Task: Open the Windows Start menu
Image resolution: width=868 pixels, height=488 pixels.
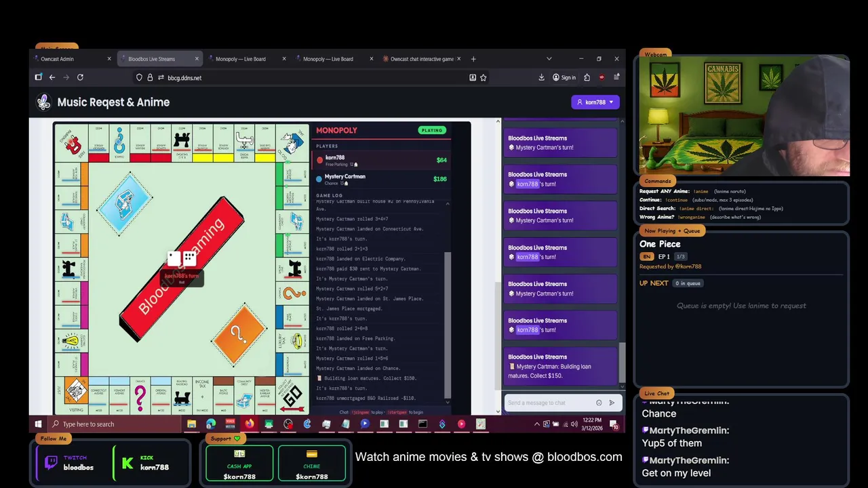Action: 38,424
